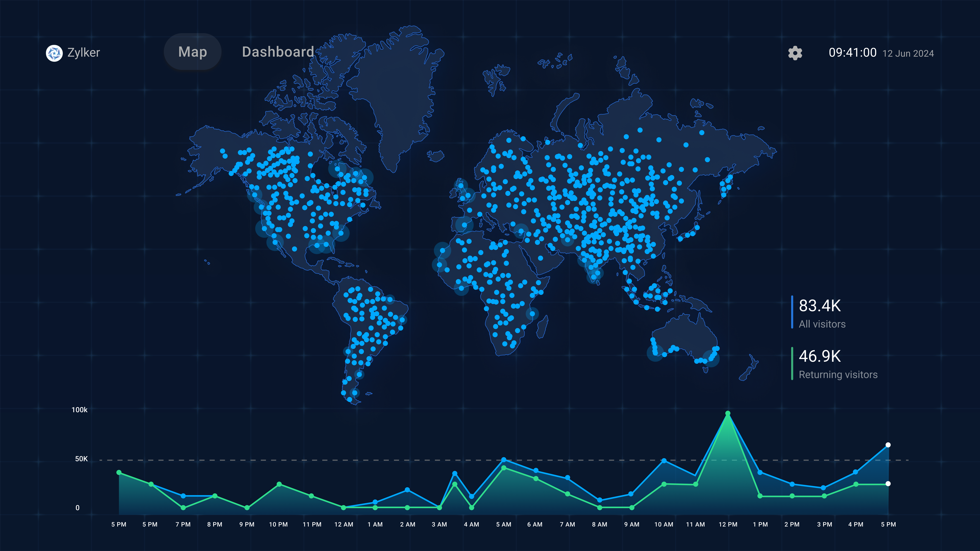Click the Zylker brand name text
This screenshot has height=551, width=980.
tap(83, 53)
